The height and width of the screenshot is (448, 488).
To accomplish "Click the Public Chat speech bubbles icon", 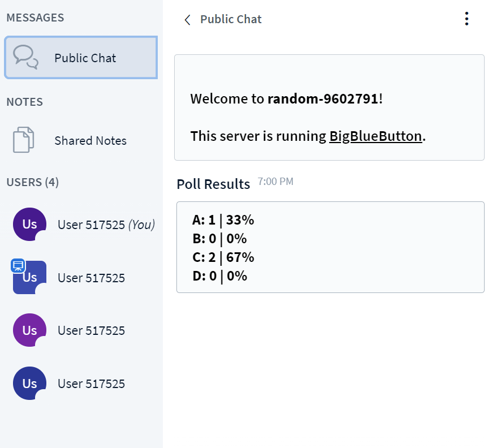I will pos(25,57).
